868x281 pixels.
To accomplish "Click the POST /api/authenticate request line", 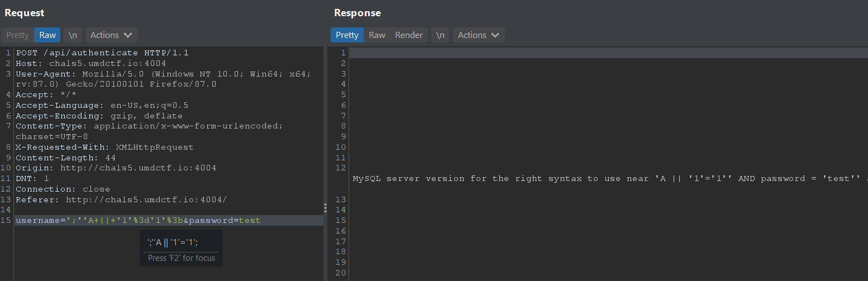I will [x=102, y=53].
